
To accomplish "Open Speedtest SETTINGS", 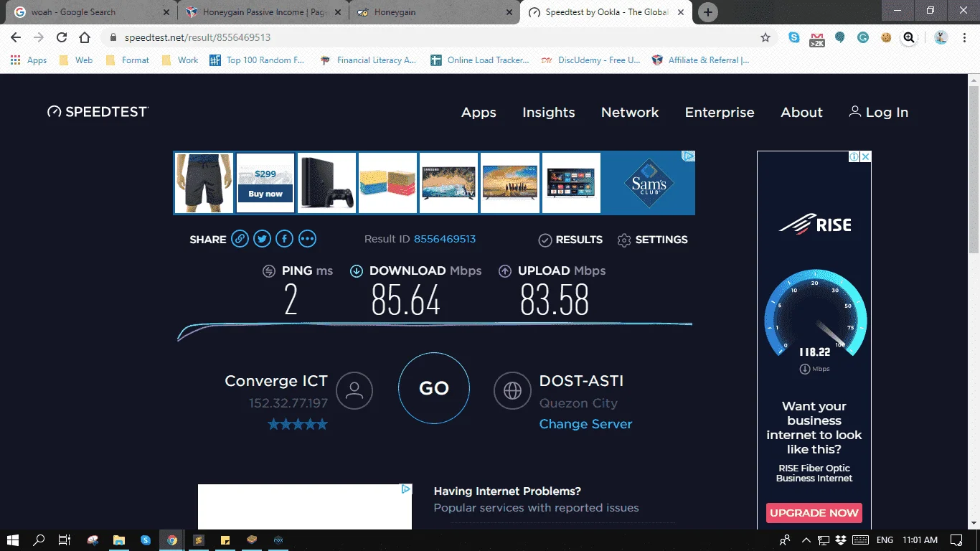I will coord(652,240).
